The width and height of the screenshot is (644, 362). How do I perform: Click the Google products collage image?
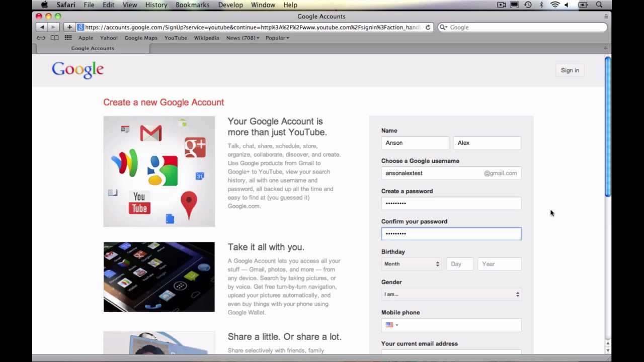click(159, 171)
